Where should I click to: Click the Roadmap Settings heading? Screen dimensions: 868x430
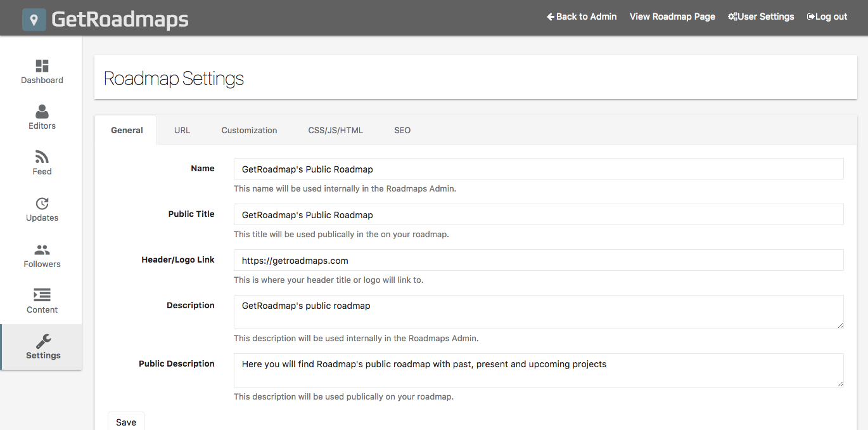(x=174, y=79)
